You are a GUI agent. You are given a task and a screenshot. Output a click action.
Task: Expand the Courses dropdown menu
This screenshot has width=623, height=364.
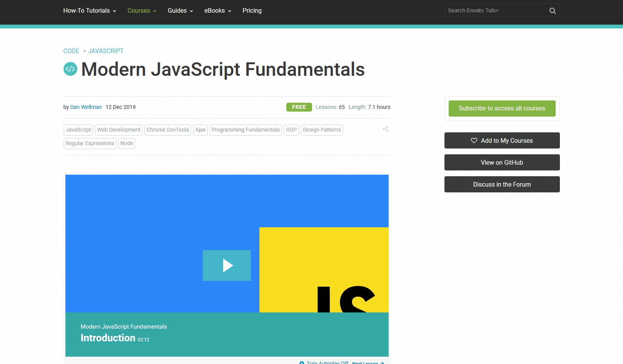tap(139, 10)
